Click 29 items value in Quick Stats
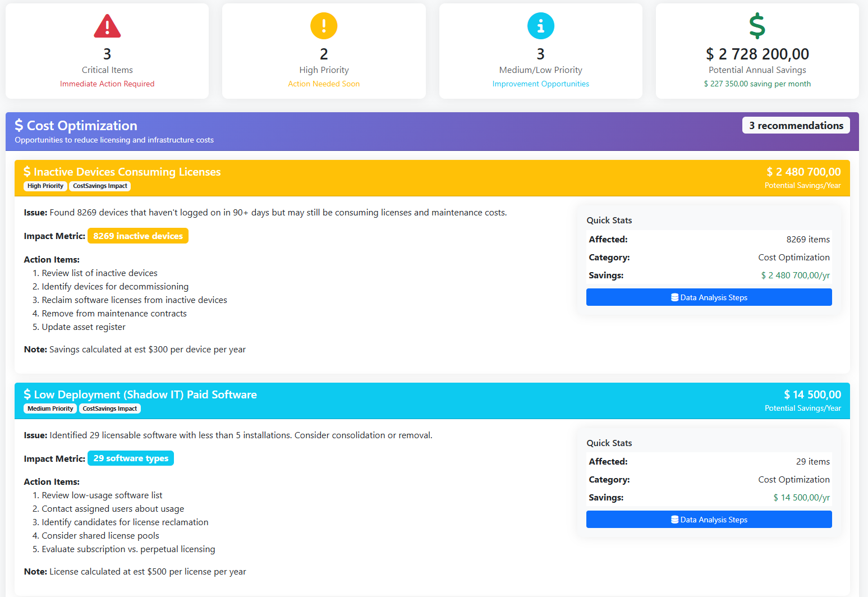The width and height of the screenshot is (868, 597). (813, 462)
